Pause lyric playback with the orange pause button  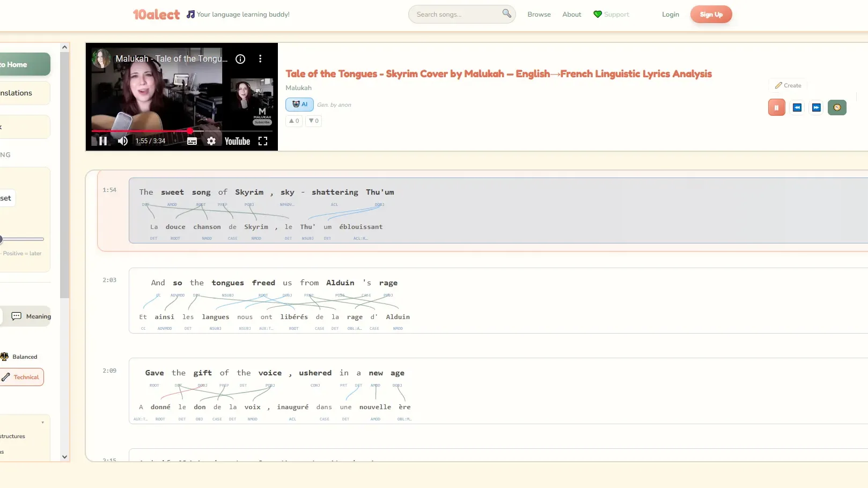(776, 107)
